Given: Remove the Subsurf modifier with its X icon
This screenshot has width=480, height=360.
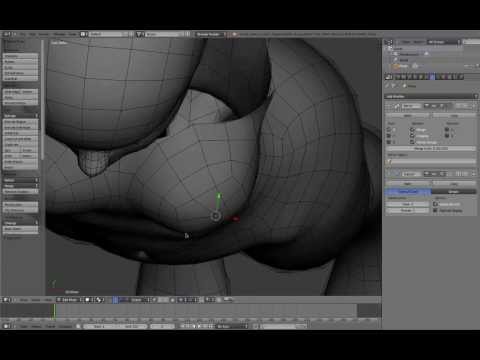Looking at the screenshot, I should click(474, 174).
